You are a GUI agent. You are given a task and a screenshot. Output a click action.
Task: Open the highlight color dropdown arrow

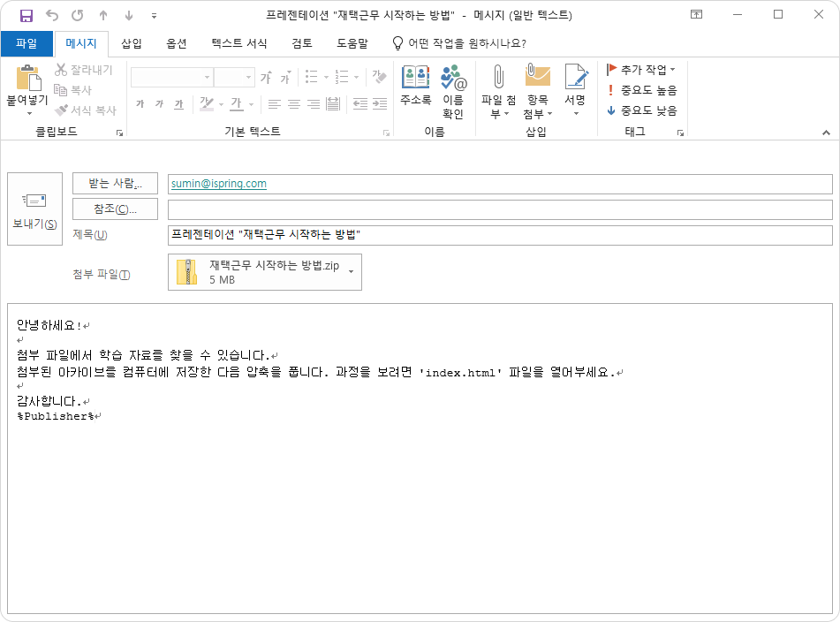221,104
